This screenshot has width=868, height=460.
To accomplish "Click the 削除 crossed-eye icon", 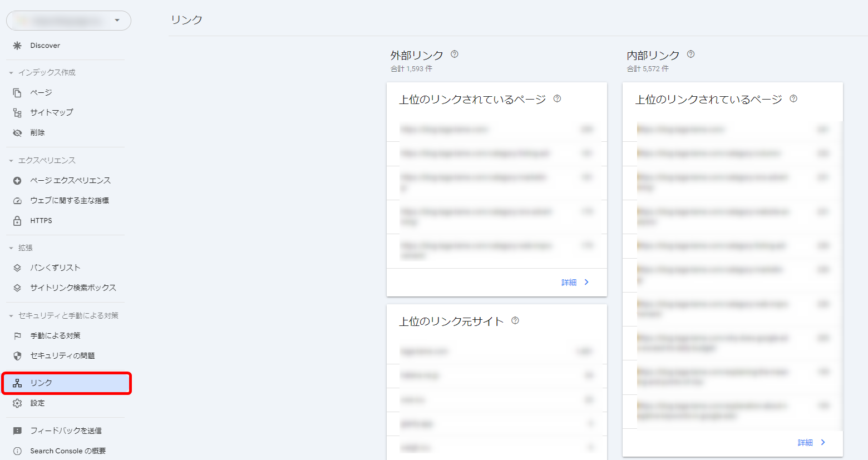I will (17, 133).
